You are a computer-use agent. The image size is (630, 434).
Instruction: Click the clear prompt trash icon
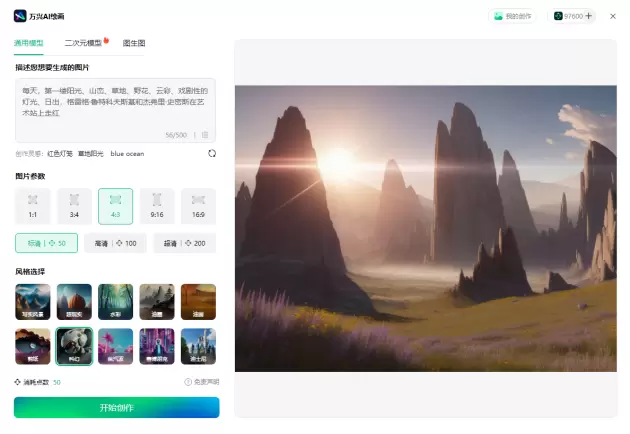coord(205,134)
